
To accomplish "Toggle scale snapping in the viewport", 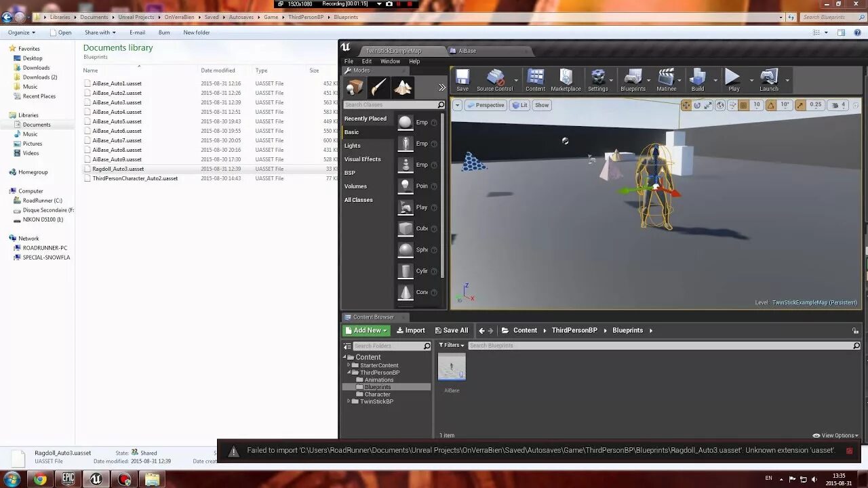I will 800,105.
